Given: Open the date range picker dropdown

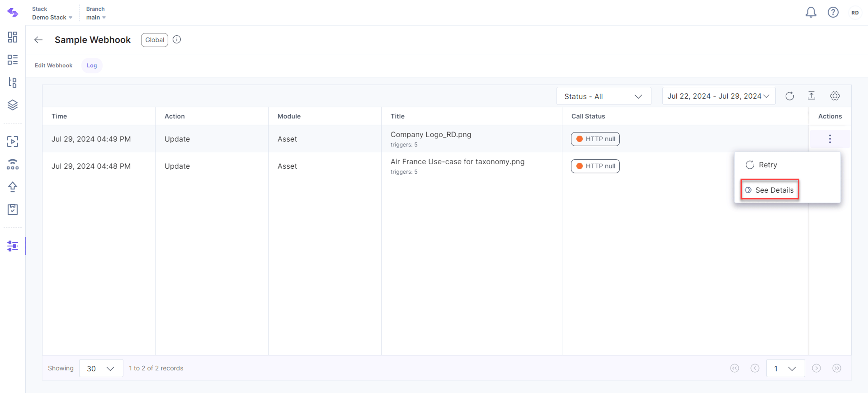Looking at the screenshot, I should point(718,96).
